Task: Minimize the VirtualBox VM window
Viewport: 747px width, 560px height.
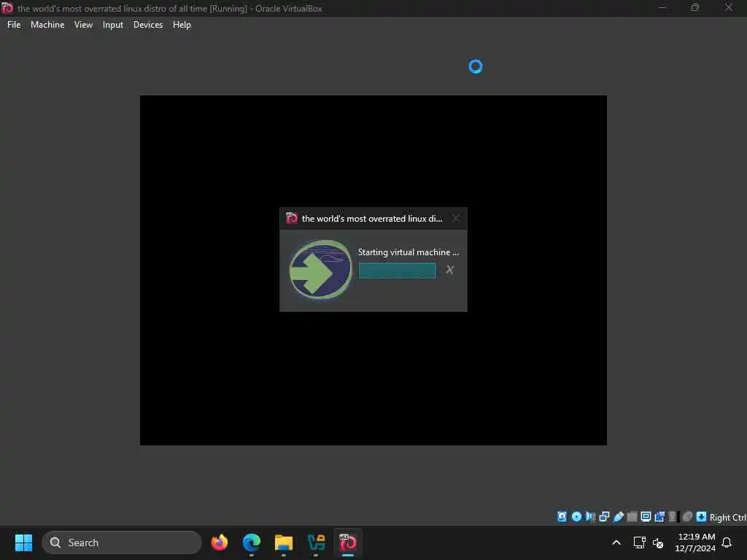Action: [x=662, y=7]
